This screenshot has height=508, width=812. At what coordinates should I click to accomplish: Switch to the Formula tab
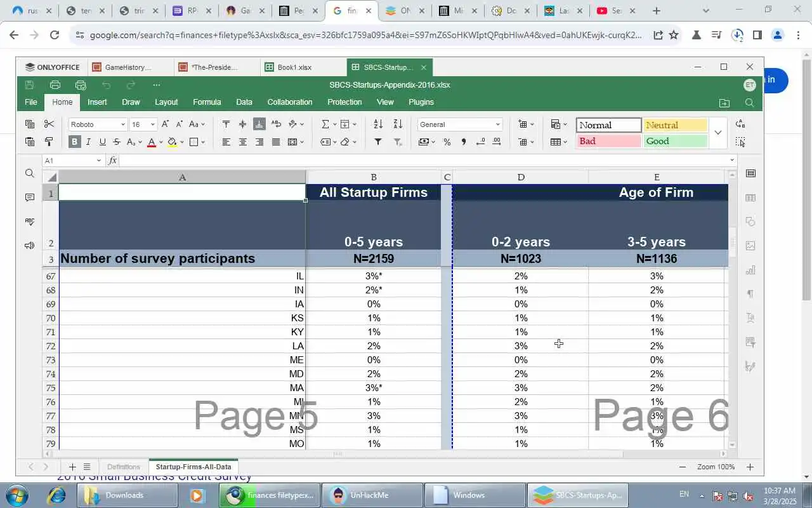(207, 102)
